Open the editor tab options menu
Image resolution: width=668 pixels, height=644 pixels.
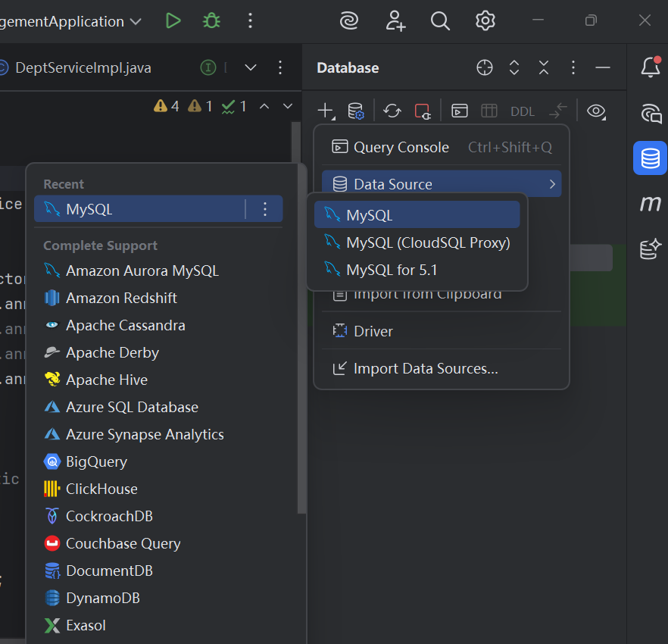[x=280, y=67]
